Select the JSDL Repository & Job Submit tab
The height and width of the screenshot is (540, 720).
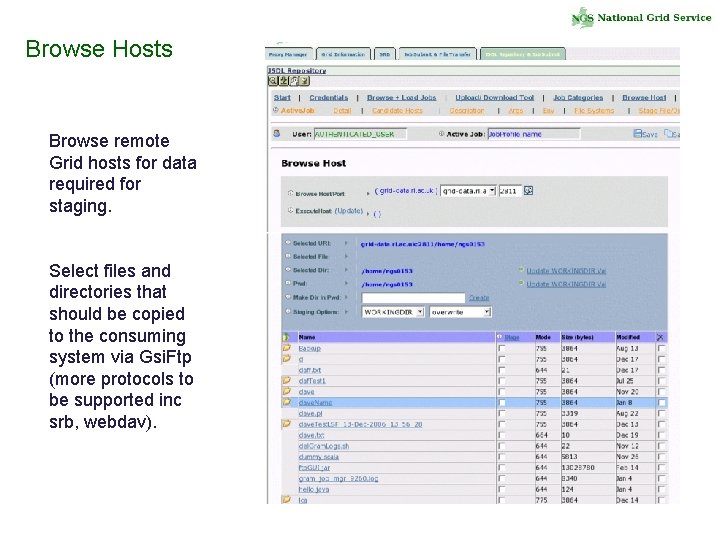click(x=523, y=54)
